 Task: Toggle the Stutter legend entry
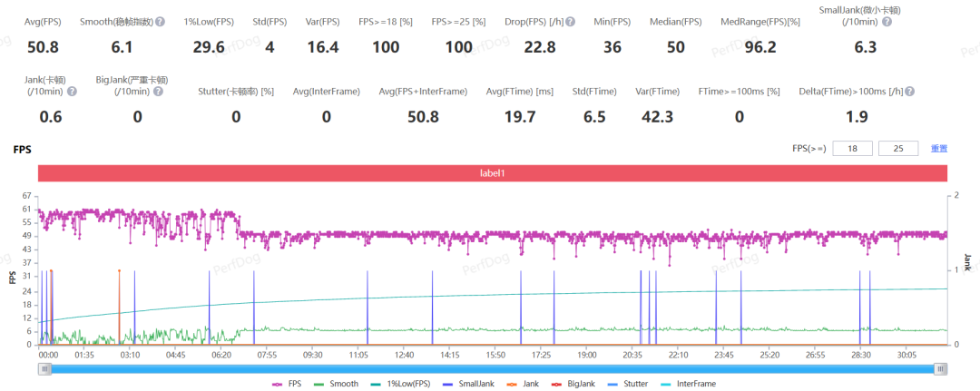point(628,384)
